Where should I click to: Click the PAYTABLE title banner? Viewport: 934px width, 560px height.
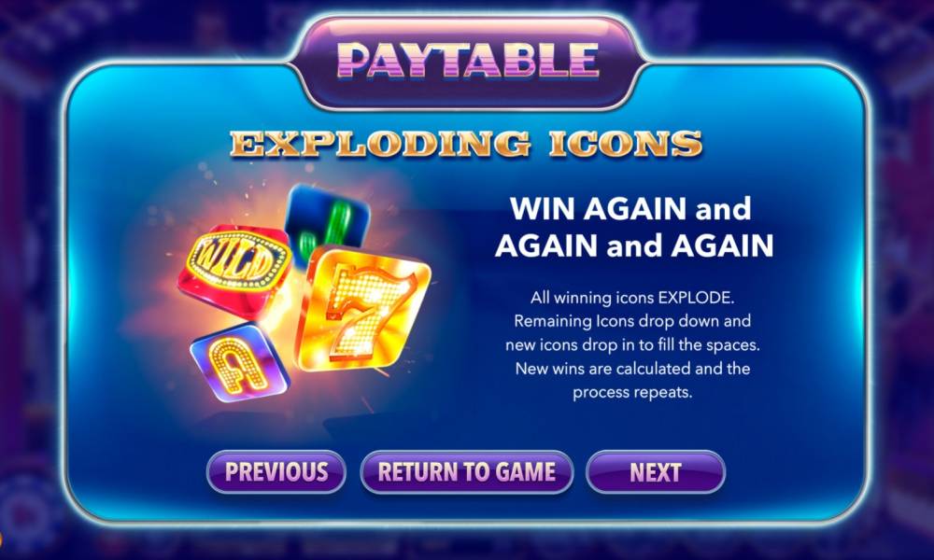point(467,60)
